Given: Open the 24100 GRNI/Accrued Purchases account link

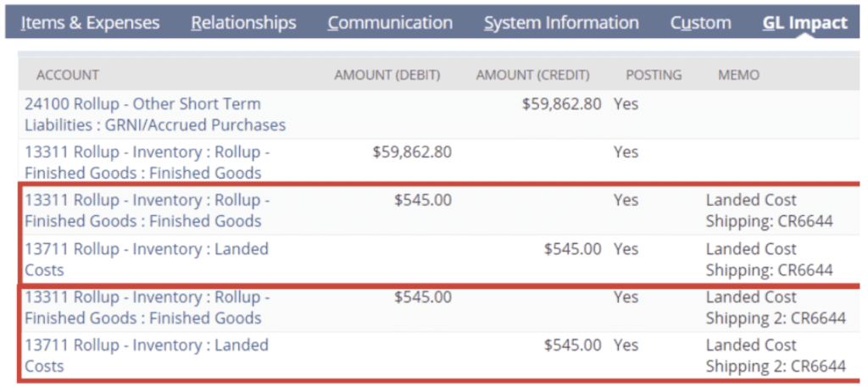Looking at the screenshot, I should pos(154,114).
